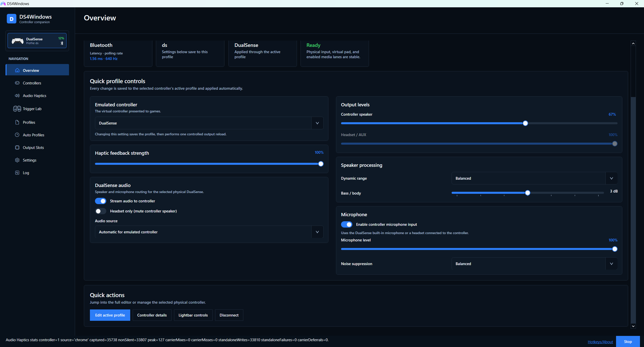
Task: Open the Overview page in navigation
Action: (37, 70)
